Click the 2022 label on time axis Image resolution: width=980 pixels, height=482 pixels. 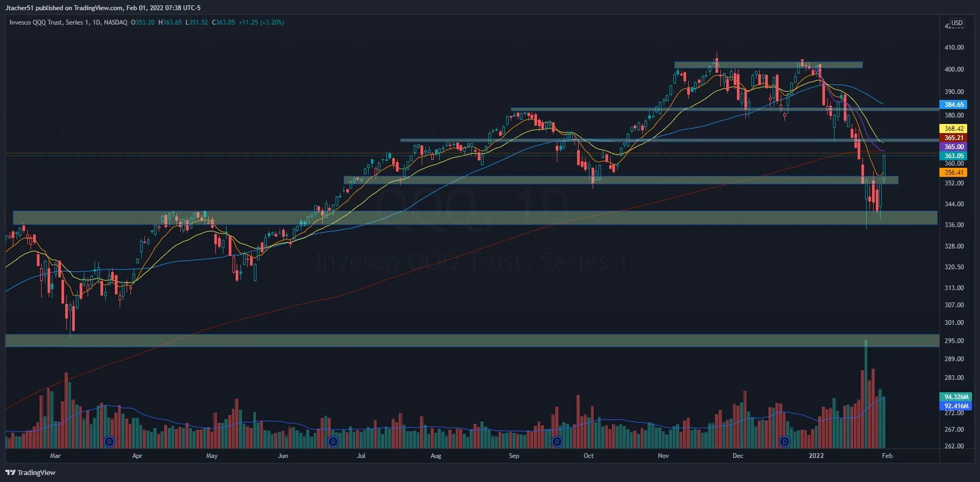[x=816, y=456]
